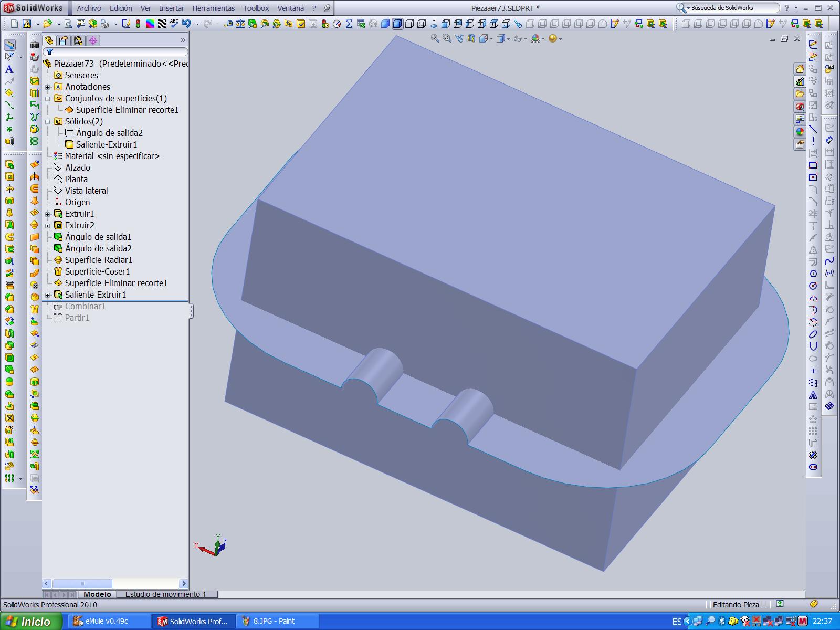This screenshot has width=840, height=630.
Task: Expand the Extruir1 feature
Action: pyautogui.click(x=48, y=214)
